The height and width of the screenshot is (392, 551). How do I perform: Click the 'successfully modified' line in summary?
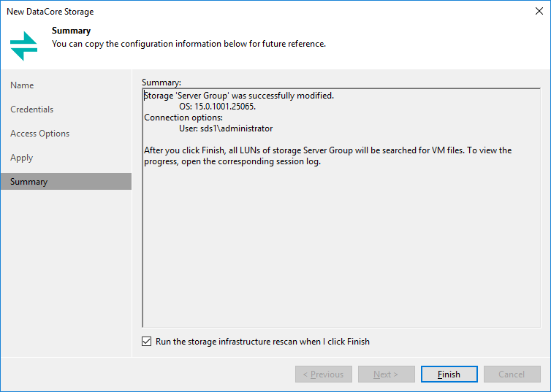239,96
